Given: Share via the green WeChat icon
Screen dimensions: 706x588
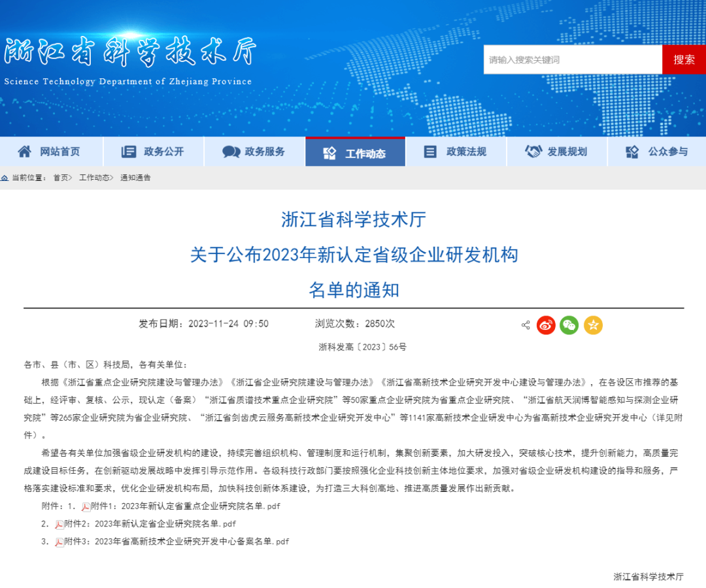Looking at the screenshot, I should (x=569, y=325).
